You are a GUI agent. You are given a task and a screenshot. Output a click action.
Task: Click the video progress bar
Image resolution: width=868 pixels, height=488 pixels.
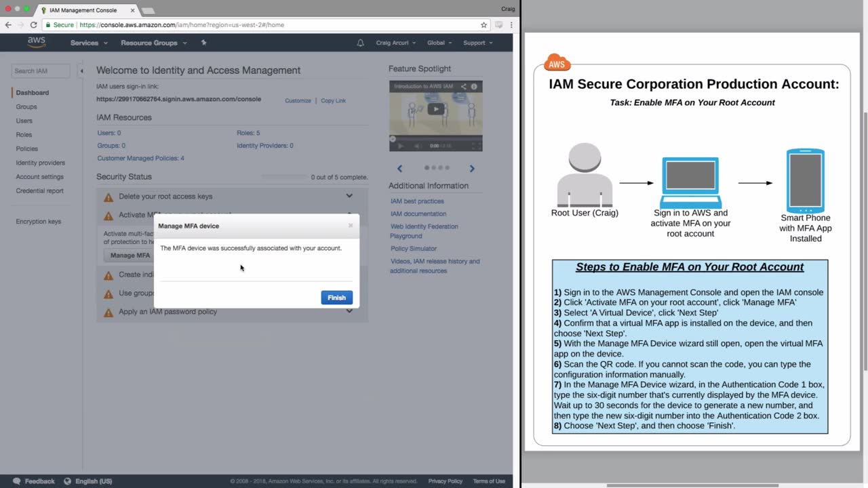(x=436, y=139)
